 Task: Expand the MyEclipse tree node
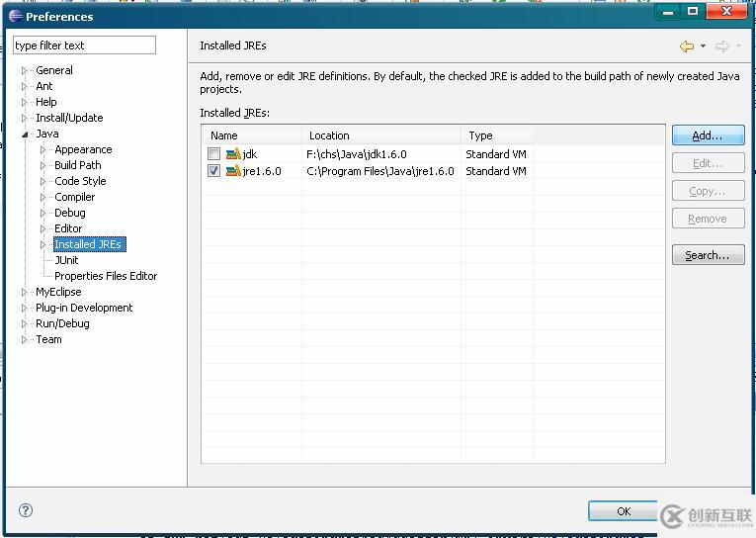(x=24, y=292)
